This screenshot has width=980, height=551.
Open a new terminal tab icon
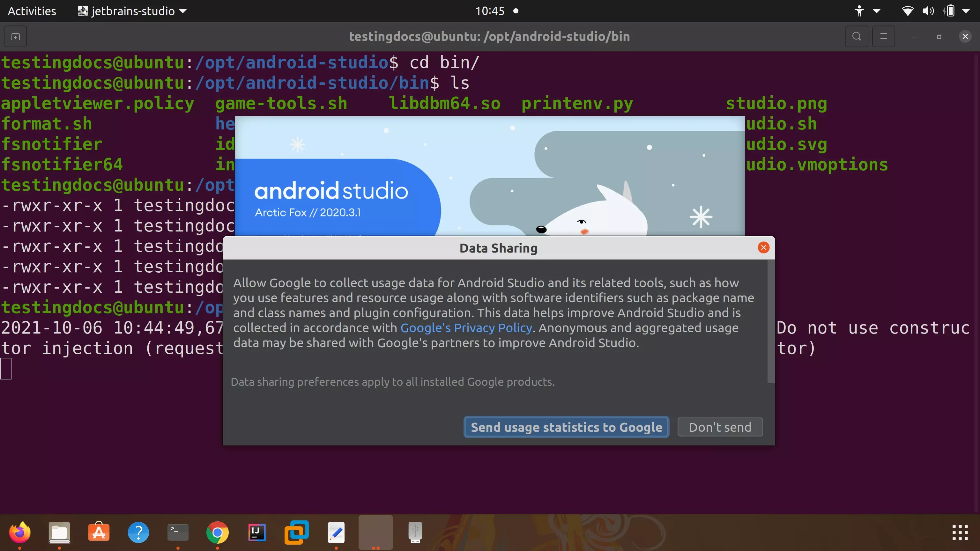point(15,36)
